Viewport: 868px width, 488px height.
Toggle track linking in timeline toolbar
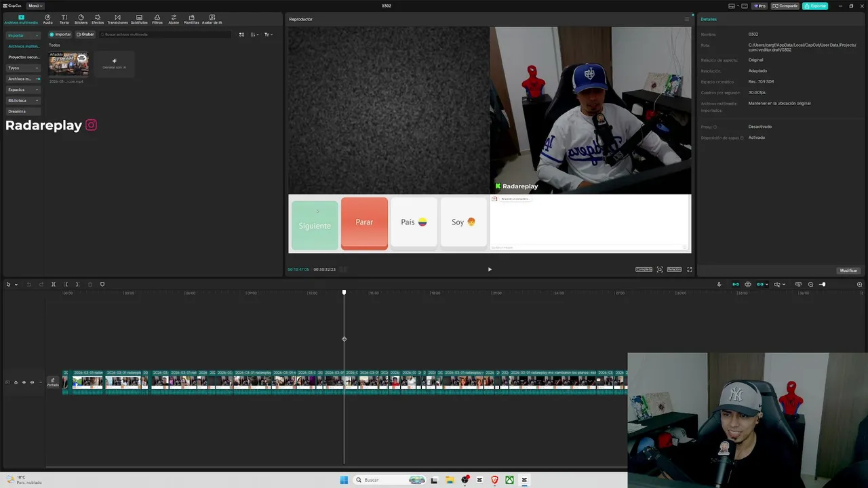point(760,284)
